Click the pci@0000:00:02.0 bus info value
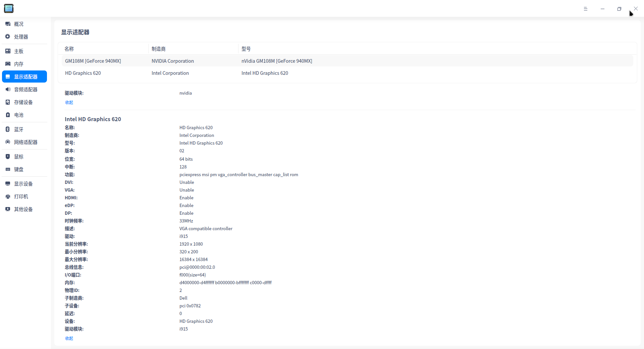The image size is (644, 349). point(197,267)
